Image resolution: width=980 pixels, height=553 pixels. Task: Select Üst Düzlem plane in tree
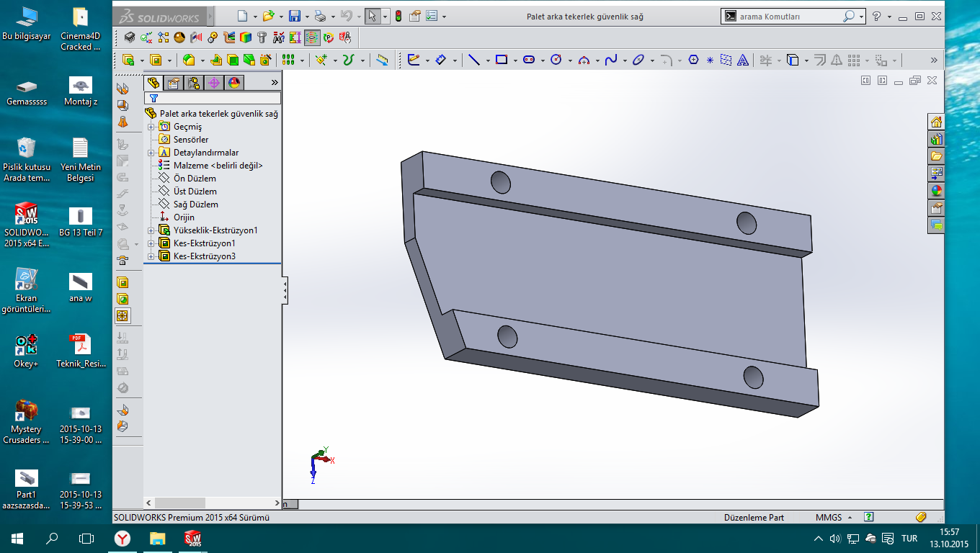point(195,192)
